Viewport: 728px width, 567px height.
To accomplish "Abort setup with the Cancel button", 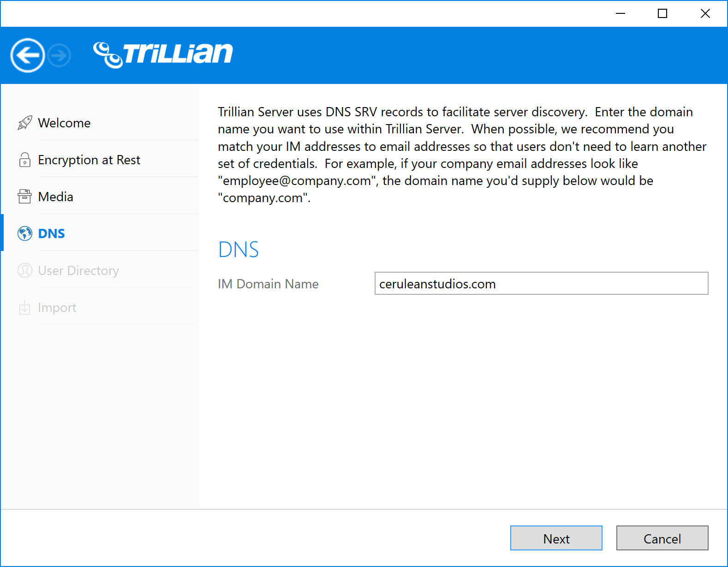I will tap(662, 538).
